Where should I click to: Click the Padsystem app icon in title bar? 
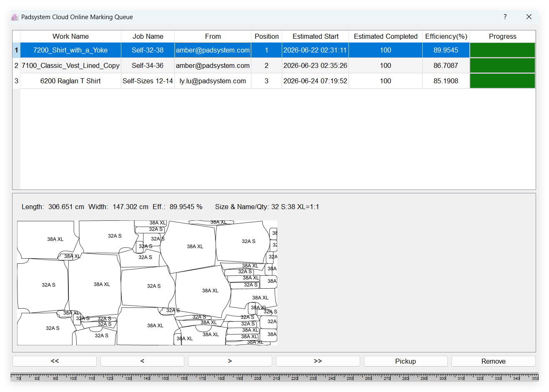(x=15, y=17)
